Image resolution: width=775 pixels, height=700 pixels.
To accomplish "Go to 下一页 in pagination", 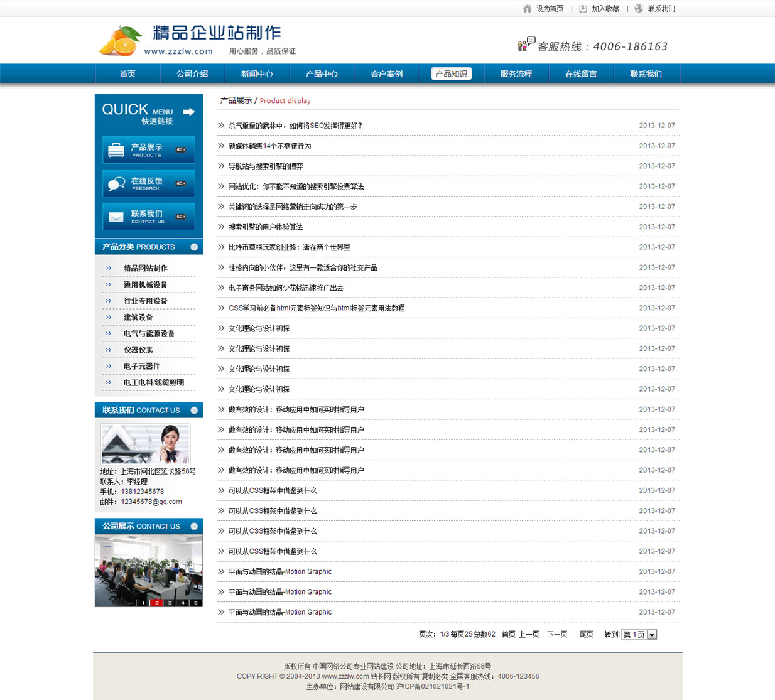I will (x=557, y=635).
